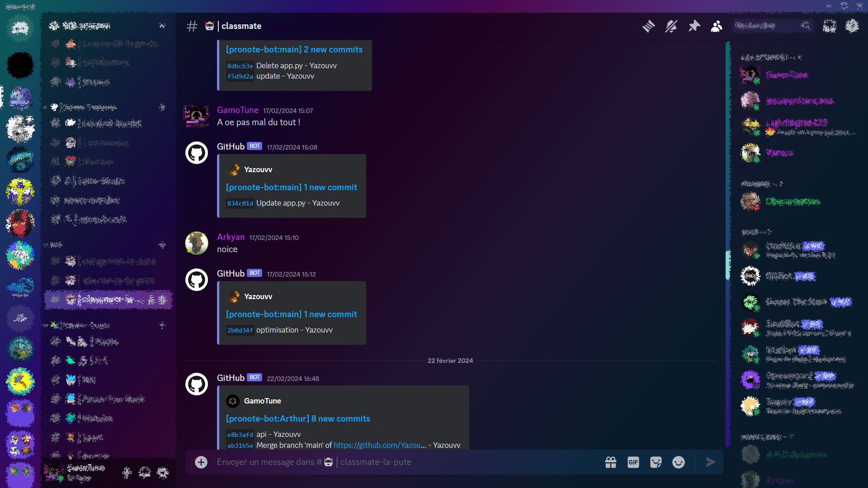This screenshot has height=488, width=868.
Task: Open the GIF picker button
Action: point(633,462)
